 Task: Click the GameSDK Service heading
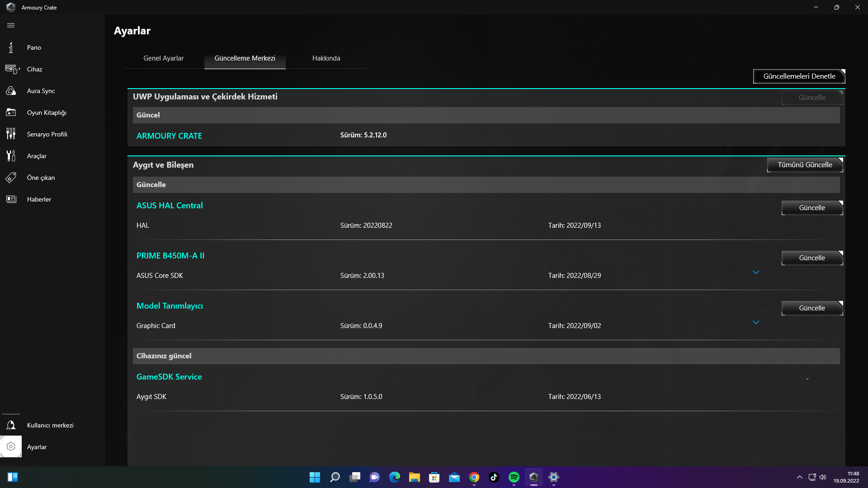(169, 377)
